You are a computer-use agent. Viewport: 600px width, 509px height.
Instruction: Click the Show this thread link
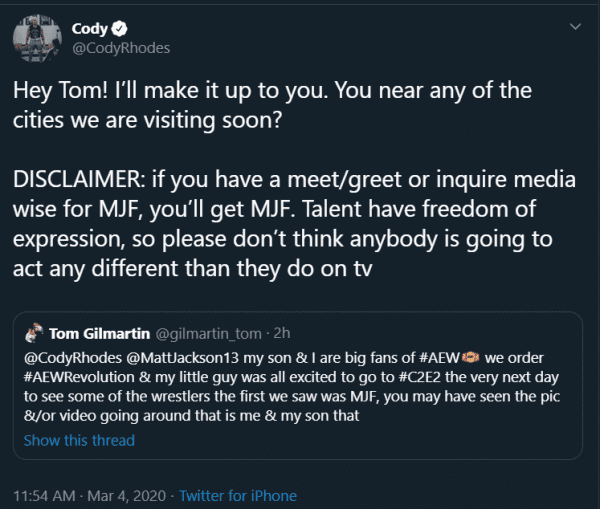click(x=79, y=440)
